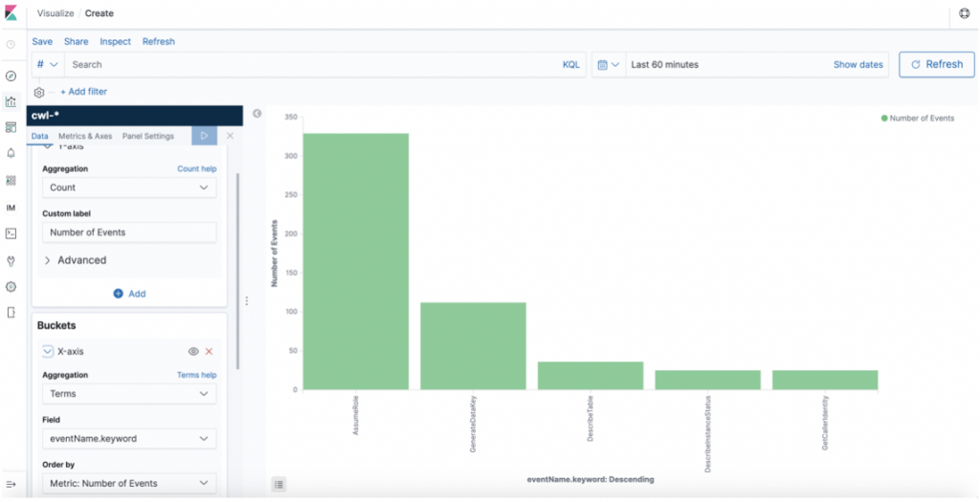Click the Apply changes play button
This screenshot has width=980, height=502.
click(205, 136)
